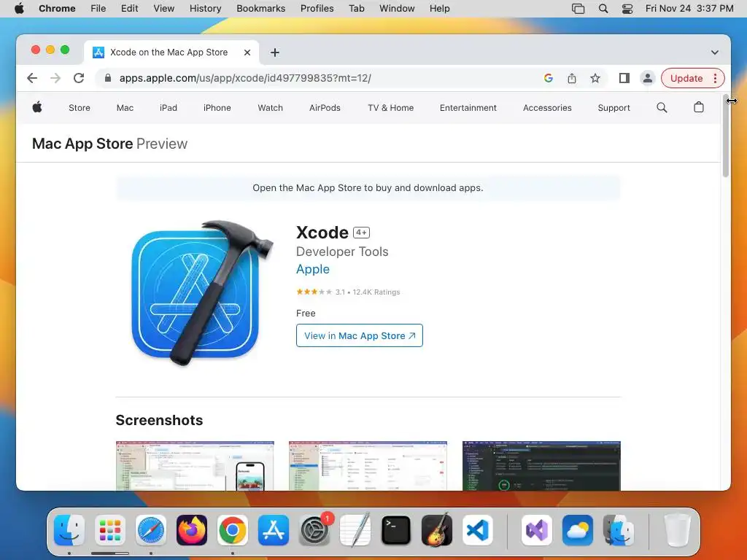747x560 pixels.
Task: Open the Apple developer link
Action: pyautogui.click(x=312, y=269)
